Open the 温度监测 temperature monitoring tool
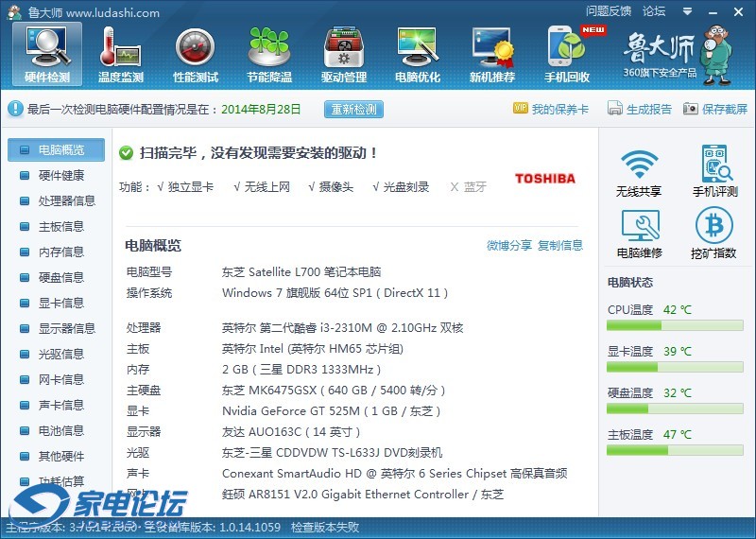 (x=120, y=54)
